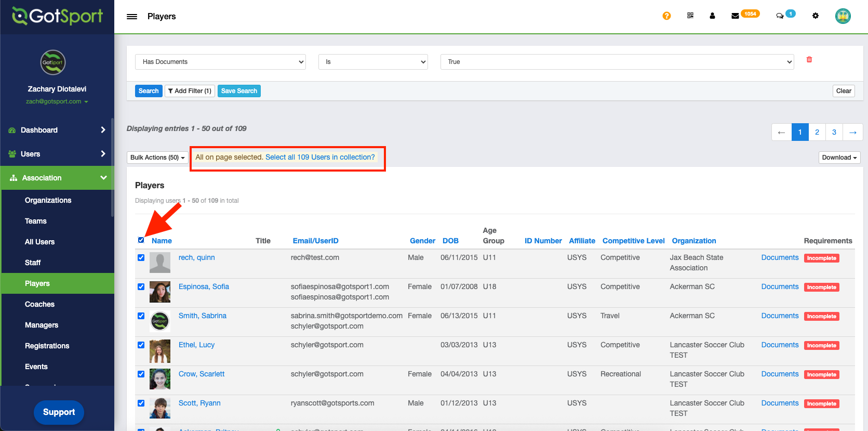Delete the filter with red trash icon
The image size is (868, 431).
coord(809,60)
